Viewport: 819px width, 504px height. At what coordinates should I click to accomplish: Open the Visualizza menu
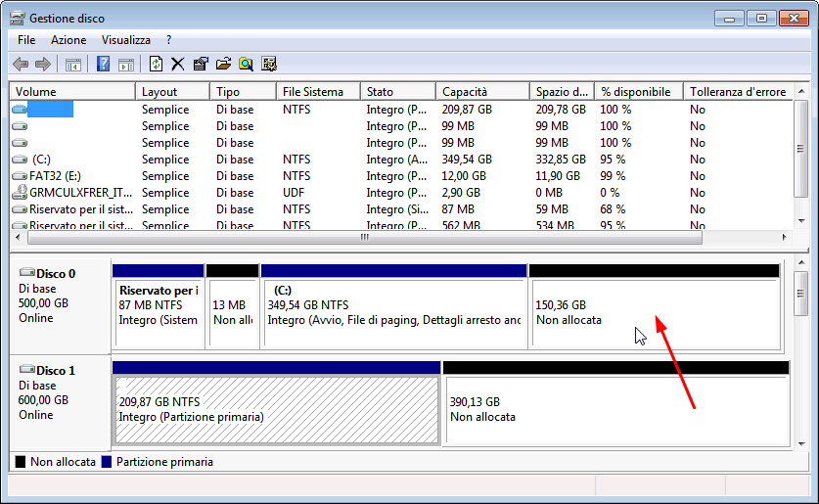(x=126, y=40)
